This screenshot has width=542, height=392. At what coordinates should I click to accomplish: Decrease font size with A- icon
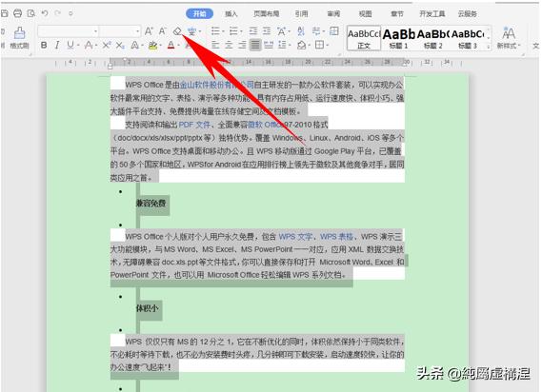tap(162, 31)
